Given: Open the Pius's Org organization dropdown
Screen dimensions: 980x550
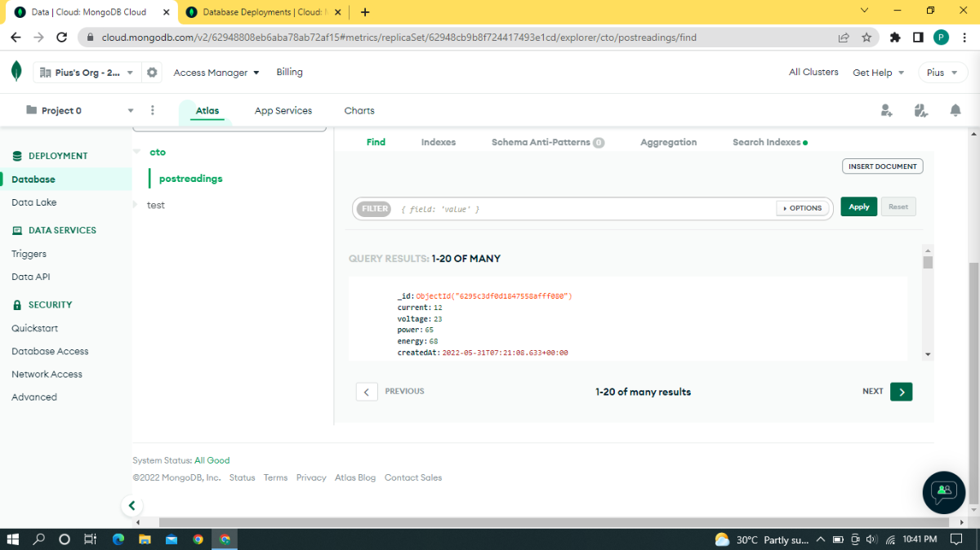Looking at the screenshot, I should (87, 73).
